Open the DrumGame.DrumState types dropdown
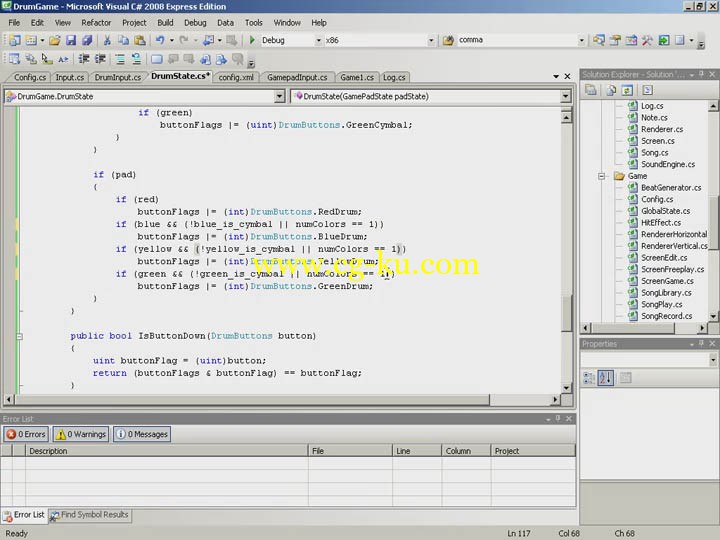This screenshot has width=720, height=540. 280,96
